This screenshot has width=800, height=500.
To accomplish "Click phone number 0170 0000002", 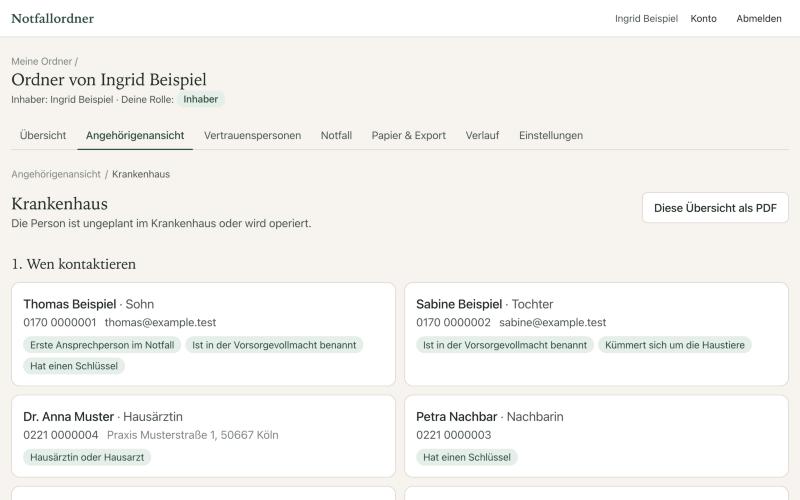I will (x=453, y=322).
